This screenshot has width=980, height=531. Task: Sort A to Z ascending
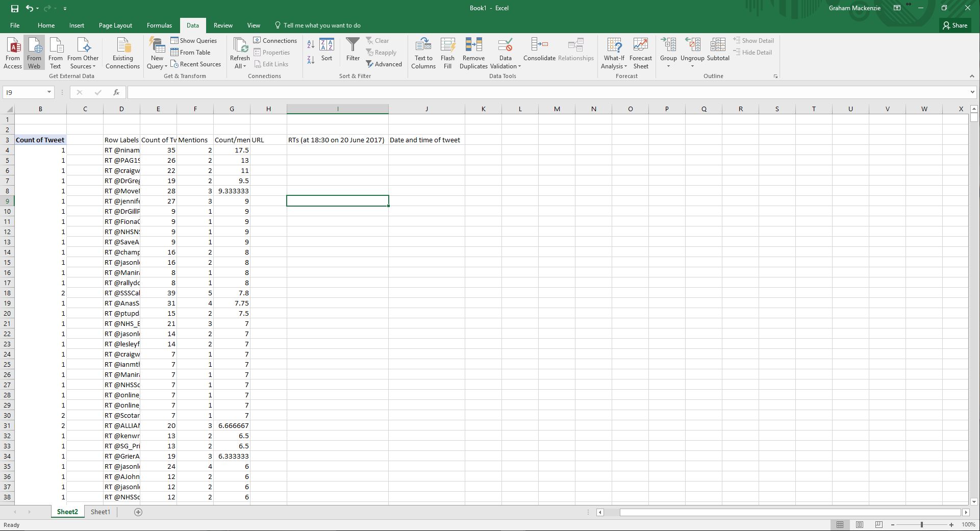(311, 45)
